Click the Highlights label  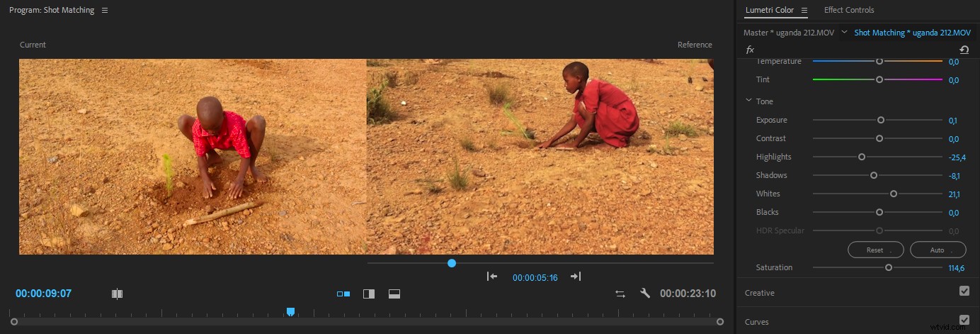tap(774, 157)
